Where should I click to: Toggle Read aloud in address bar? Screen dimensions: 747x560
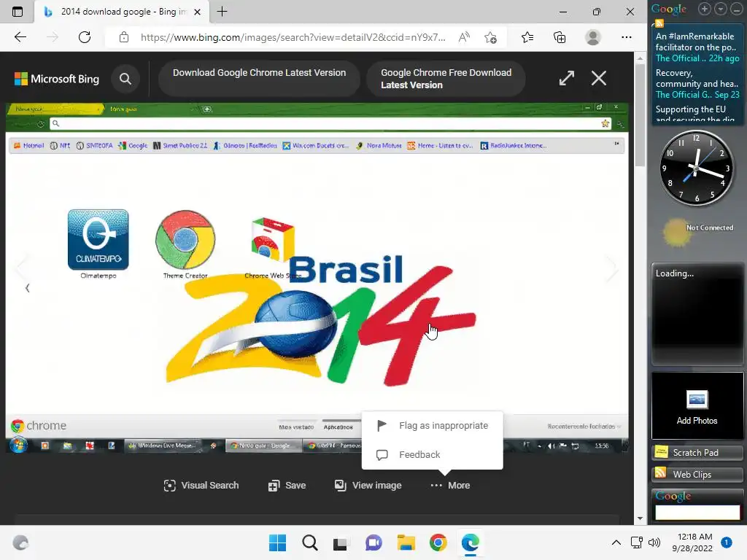pyautogui.click(x=464, y=37)
